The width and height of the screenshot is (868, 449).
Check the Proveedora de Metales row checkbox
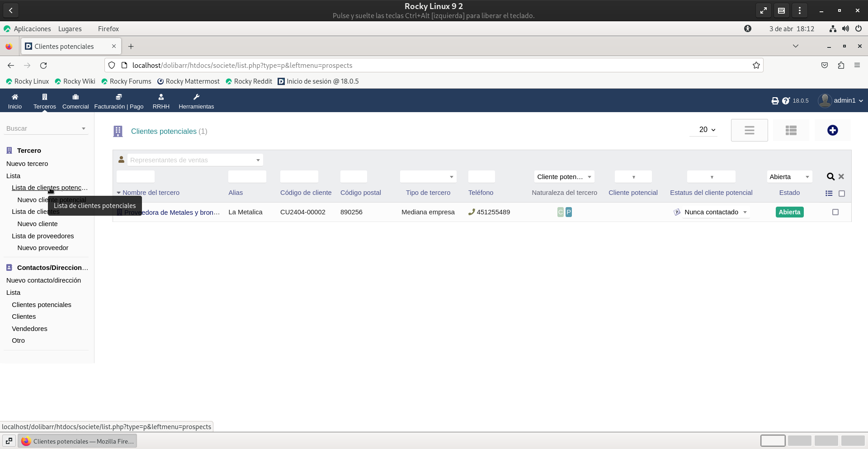(x=835, y=212)
